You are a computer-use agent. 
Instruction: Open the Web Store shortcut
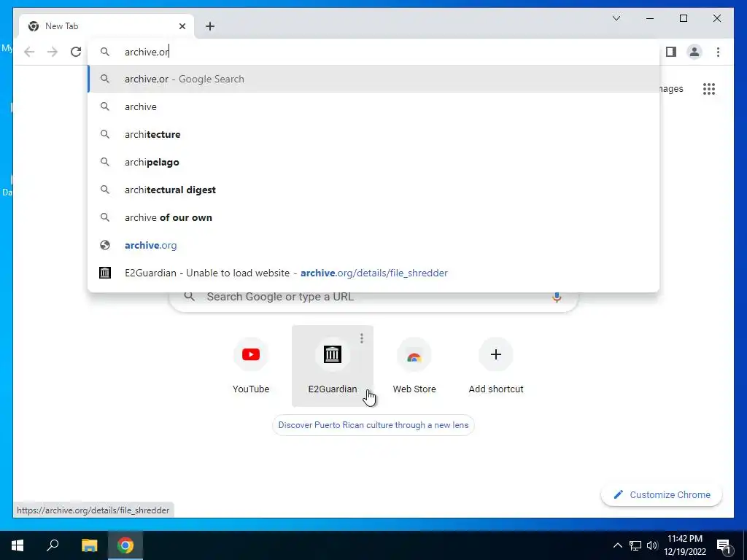(414, 366)
